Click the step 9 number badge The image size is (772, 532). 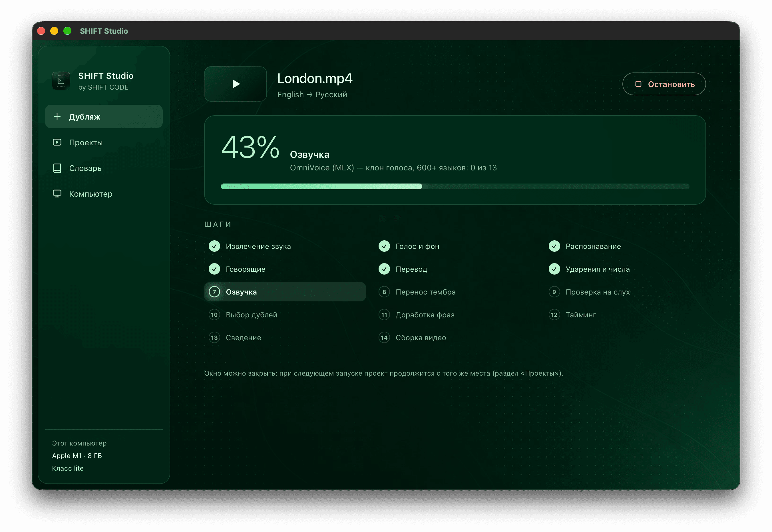pos(554,292)
